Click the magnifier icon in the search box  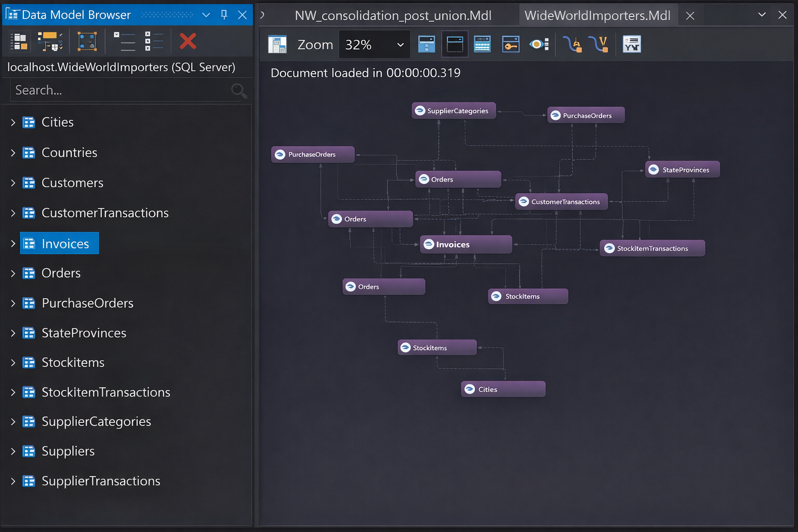pos(239,90)
